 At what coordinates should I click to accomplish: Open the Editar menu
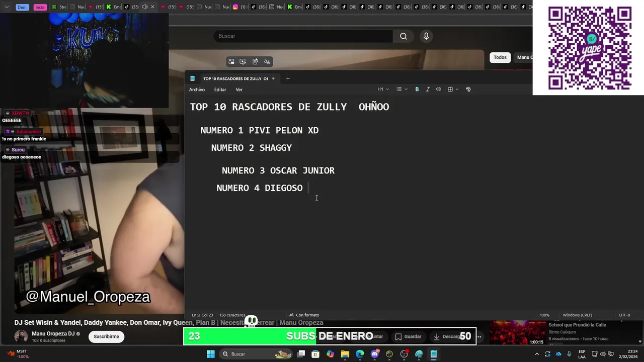[220, 89]
